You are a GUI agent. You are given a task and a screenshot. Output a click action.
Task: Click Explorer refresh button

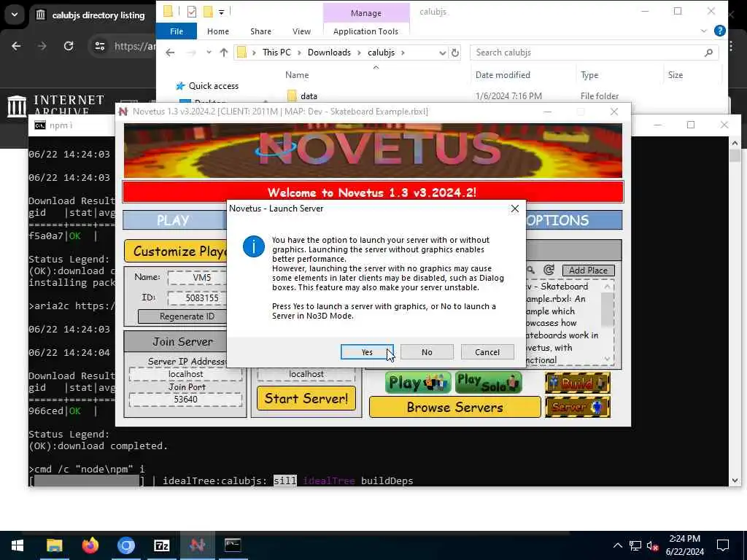coord(455,52)
